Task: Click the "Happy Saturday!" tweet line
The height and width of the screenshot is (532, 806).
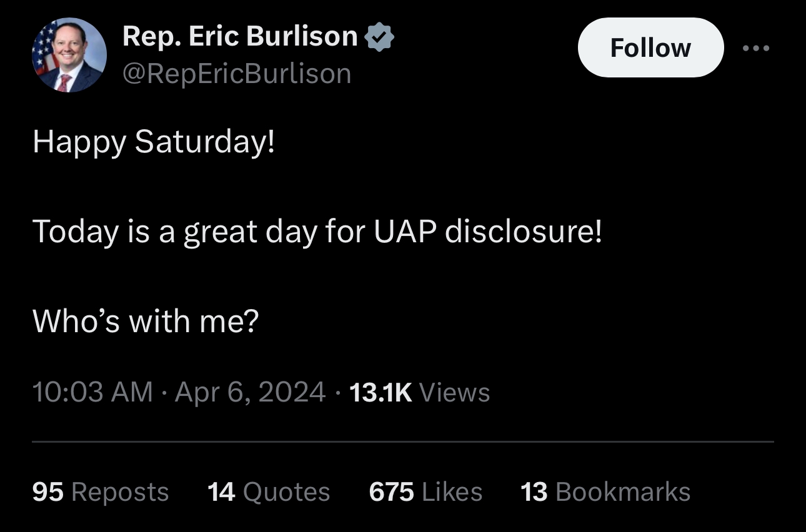Action: tap(154, 142)
